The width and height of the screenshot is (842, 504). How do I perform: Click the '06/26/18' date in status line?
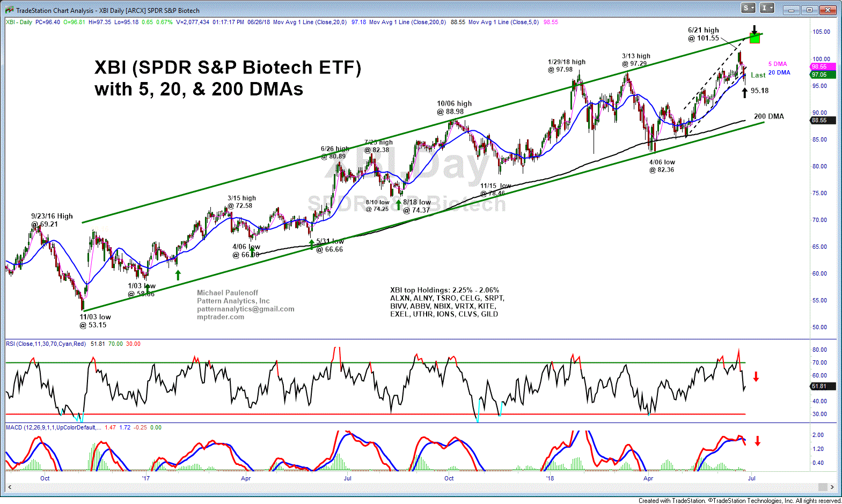pyautogui.click(x=259, y=23)
